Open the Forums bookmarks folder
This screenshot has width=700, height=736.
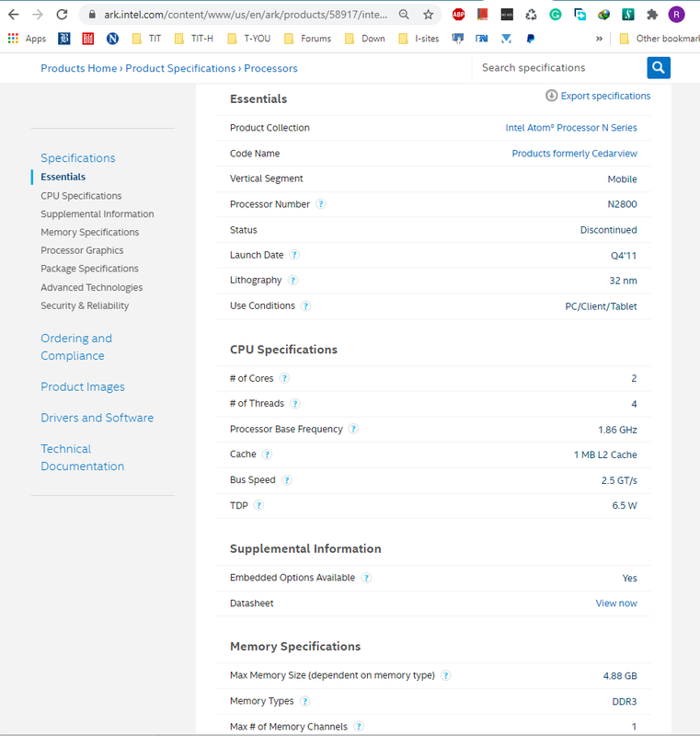[307, 39]
